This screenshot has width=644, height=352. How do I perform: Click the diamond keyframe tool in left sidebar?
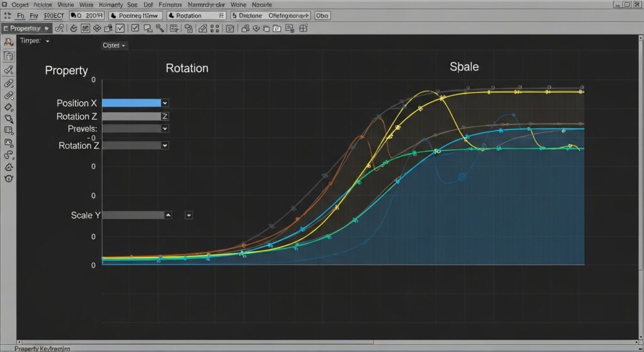[x=9, y=106]
